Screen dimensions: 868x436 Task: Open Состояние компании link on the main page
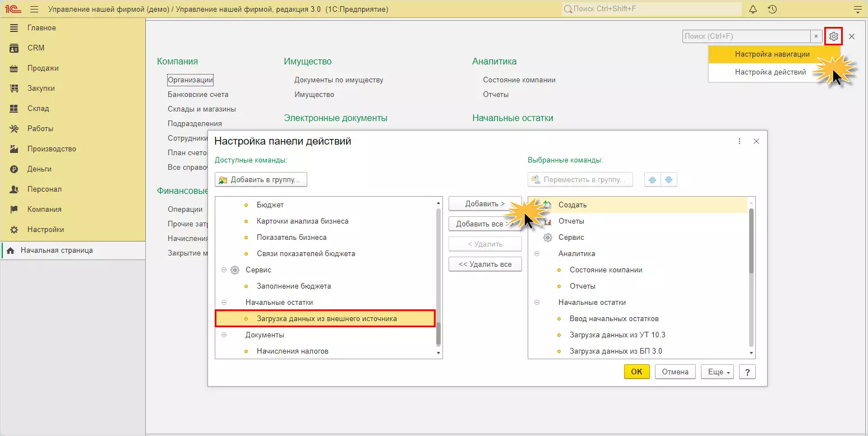click(519, 80)
